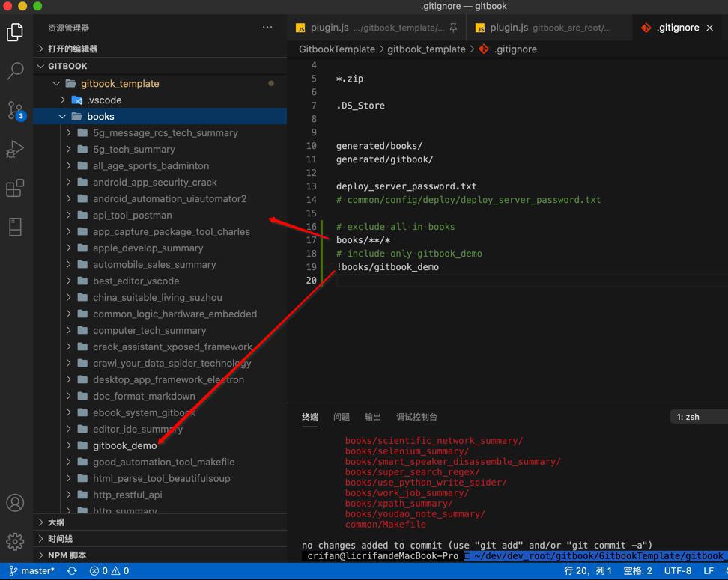Screen dimensions: 728x580
Task: Click the sync changes icon in status bar
Action: pyautogui.click(x=72, y=571)
